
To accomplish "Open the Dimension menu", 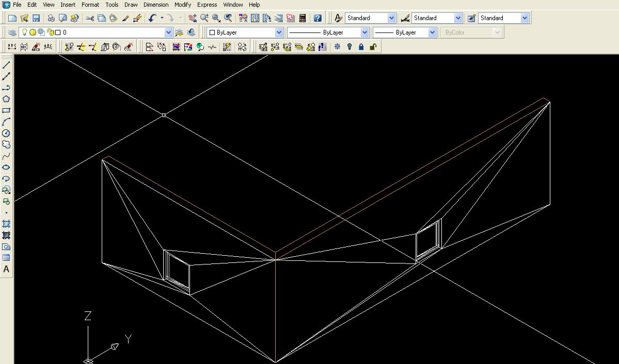I will coord(156,5).
